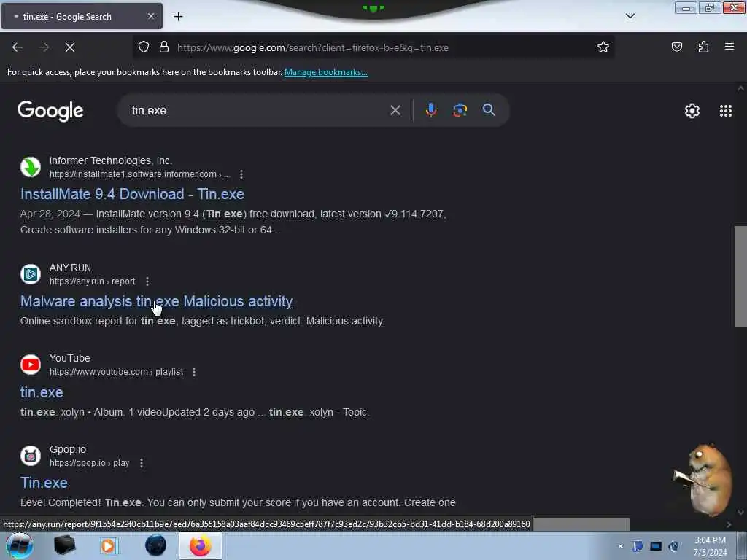Open the Windows Start menu

pos(19,545)
